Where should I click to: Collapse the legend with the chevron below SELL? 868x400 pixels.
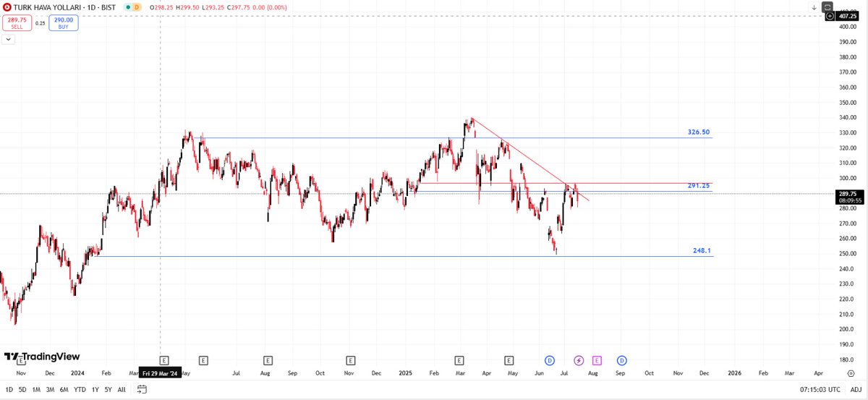(x=9, y=40)
